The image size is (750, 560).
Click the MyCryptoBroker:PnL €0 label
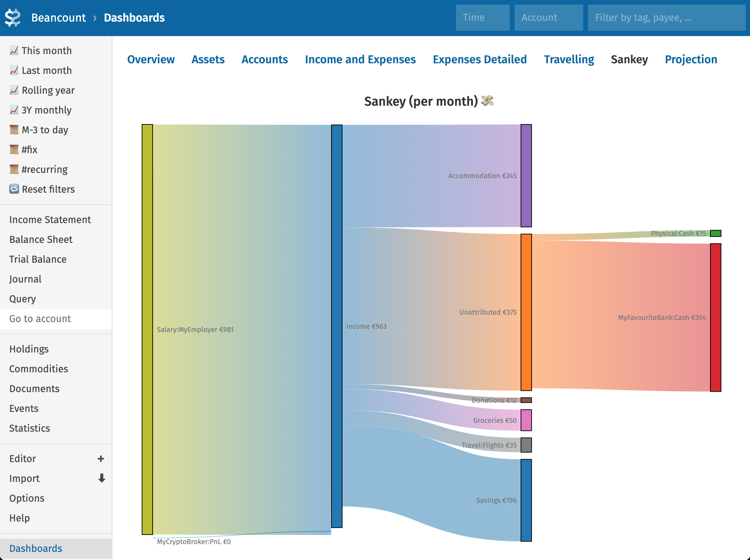pos(194,542)
